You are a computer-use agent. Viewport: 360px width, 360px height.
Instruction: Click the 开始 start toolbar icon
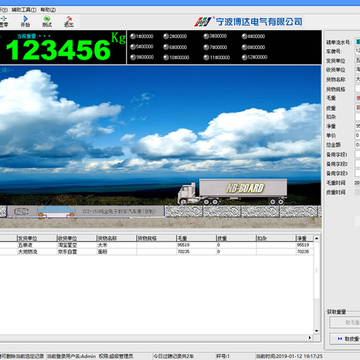(25, 21)
